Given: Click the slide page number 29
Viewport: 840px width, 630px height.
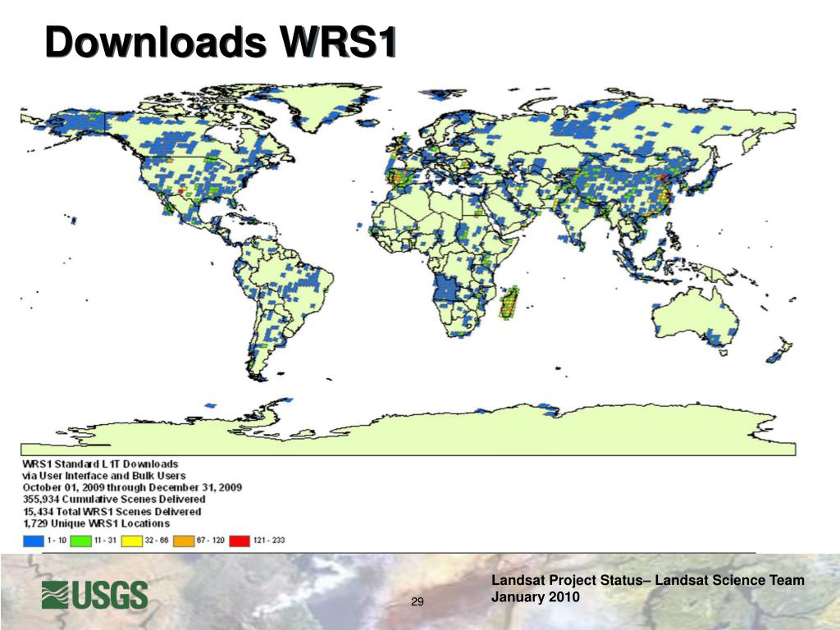Looking at the screenshot, I should click(x=418, y=601).
